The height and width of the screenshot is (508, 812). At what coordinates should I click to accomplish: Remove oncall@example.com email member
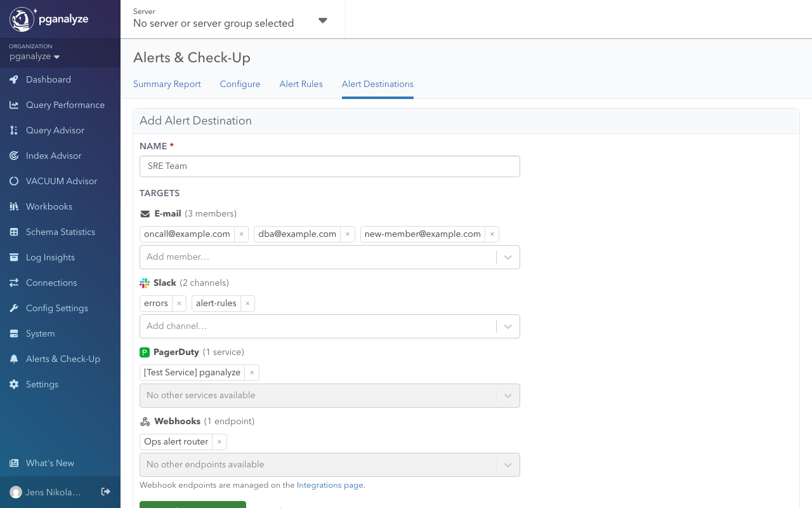coord(241,234)
